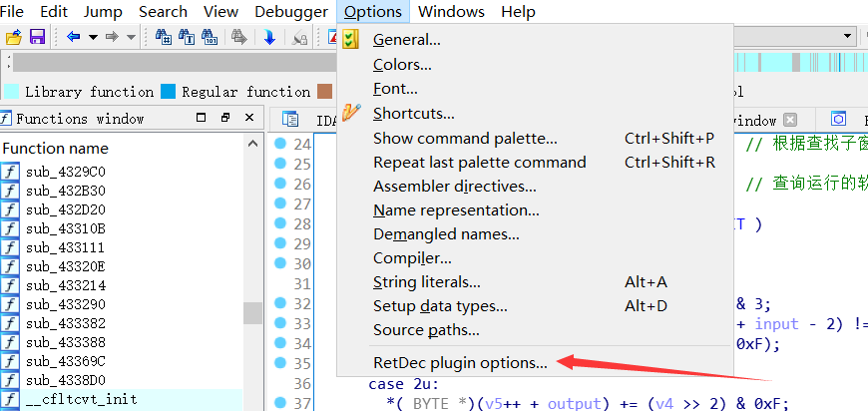Click the Regular function blue color swatch

click(x=168, y=92)
